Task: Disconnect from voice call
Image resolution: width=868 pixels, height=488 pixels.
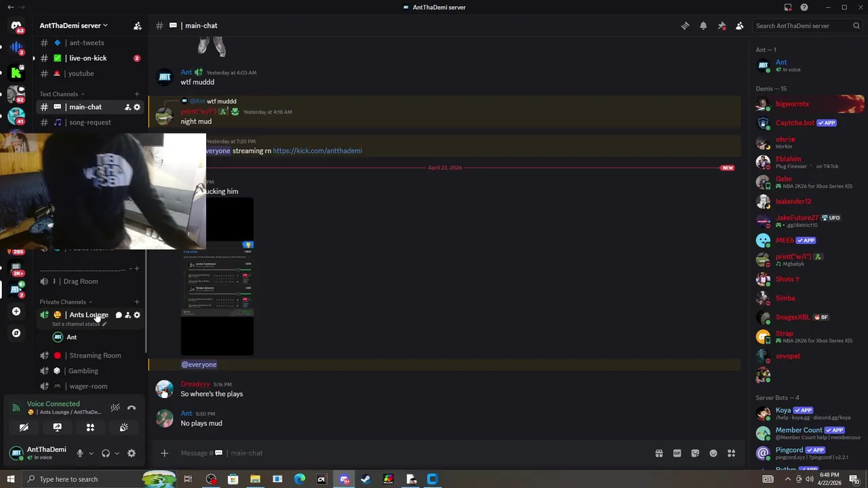Action: click(x=132, y=407)
